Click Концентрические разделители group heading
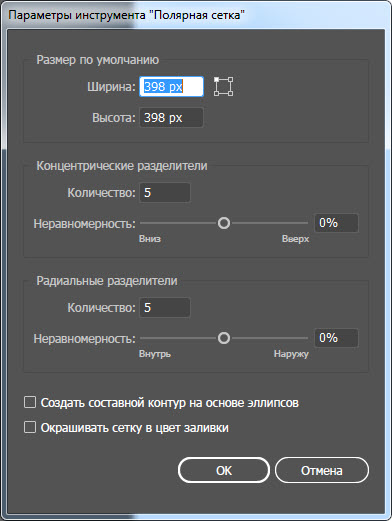Screen dimensions: 392x521 click(122, 166)
